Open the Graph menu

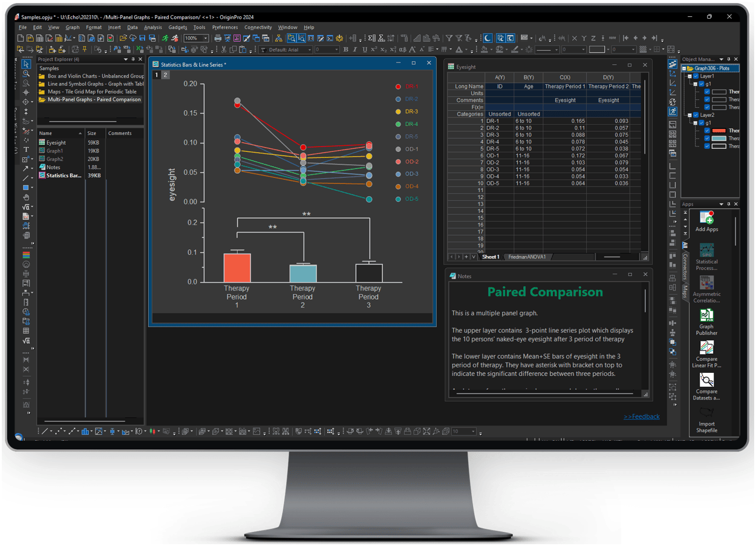coord(73,27)
